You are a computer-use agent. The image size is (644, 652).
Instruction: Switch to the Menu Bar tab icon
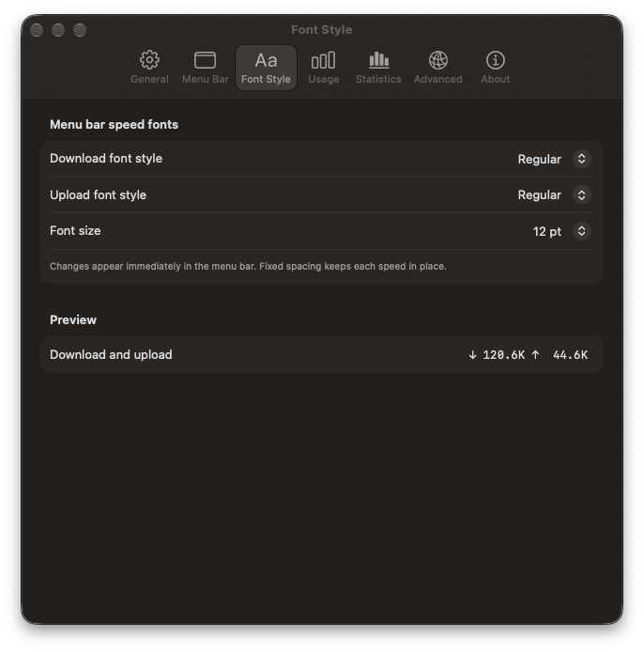coord(205,60)
